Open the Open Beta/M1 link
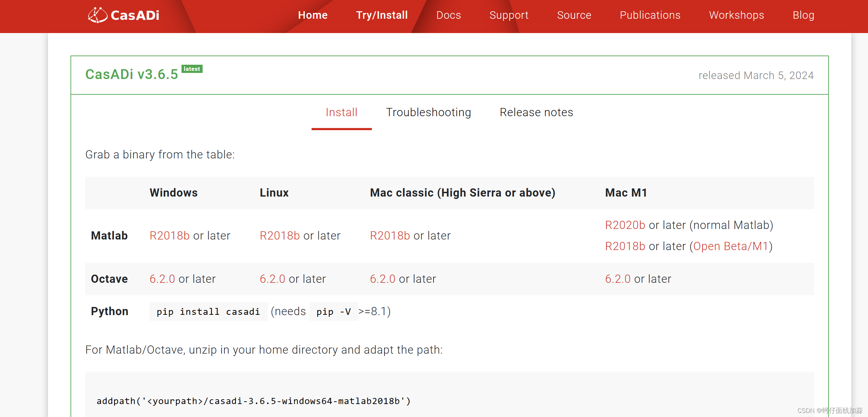 pos(731,246)
